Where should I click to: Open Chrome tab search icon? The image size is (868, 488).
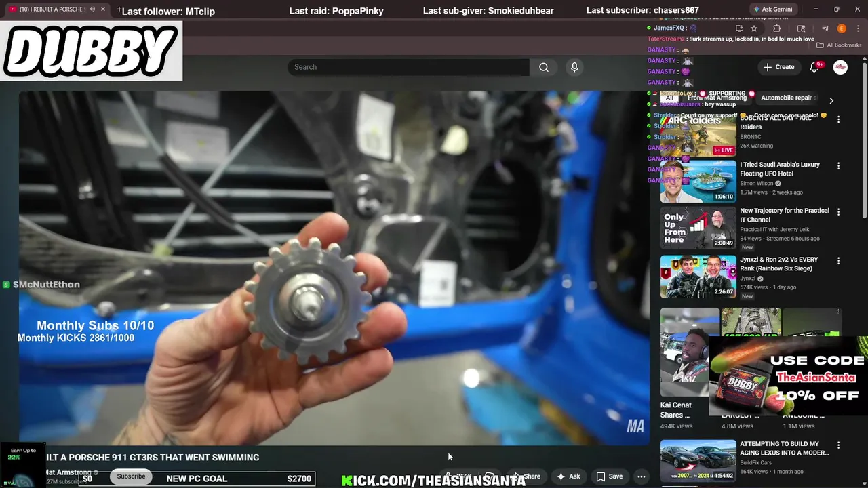[801, 28]
